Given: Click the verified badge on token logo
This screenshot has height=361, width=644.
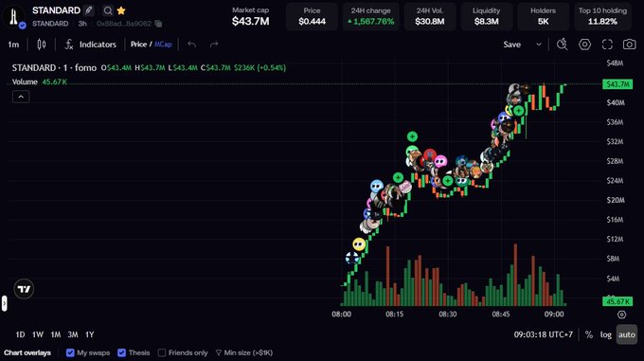Looking at the screenshot, I should 22,26.
